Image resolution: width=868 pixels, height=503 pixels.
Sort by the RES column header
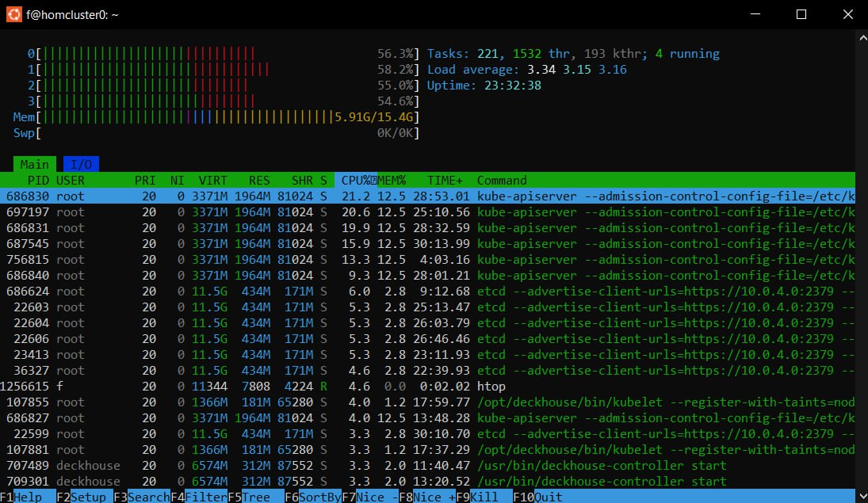pos(259,181)
